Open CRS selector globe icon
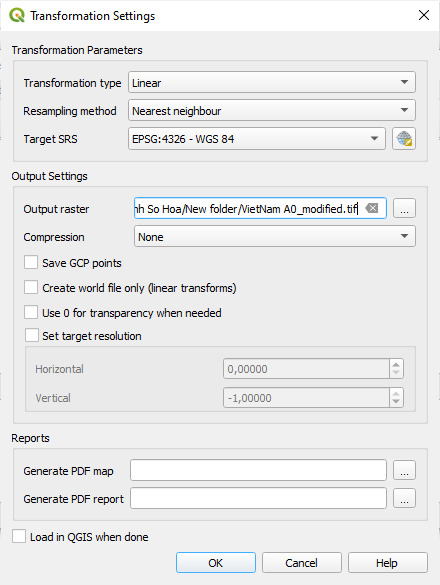This screenshot has width=440, height=585. point(404,139)
